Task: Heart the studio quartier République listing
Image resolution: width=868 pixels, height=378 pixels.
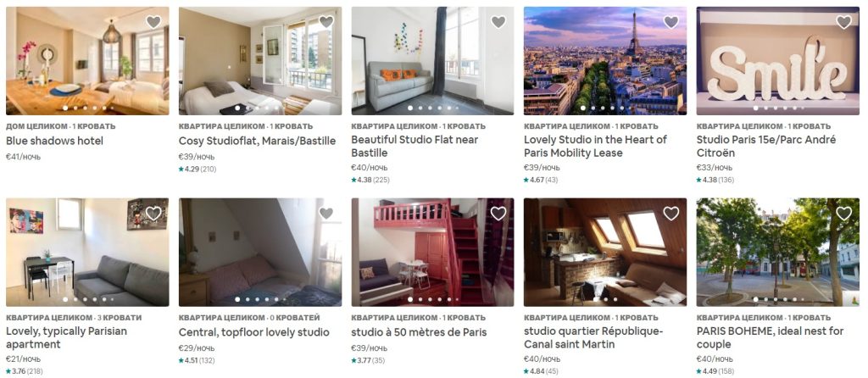Action: pos(671,214)
